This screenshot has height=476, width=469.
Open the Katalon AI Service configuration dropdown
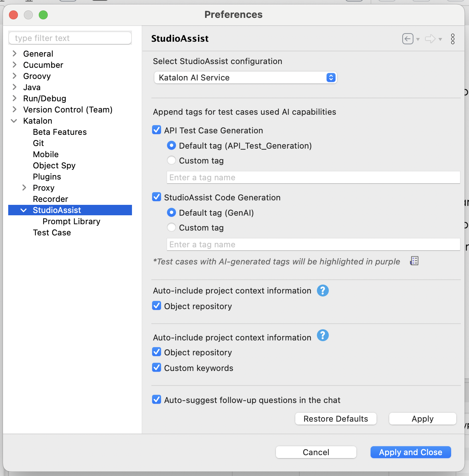click(245, 77)
